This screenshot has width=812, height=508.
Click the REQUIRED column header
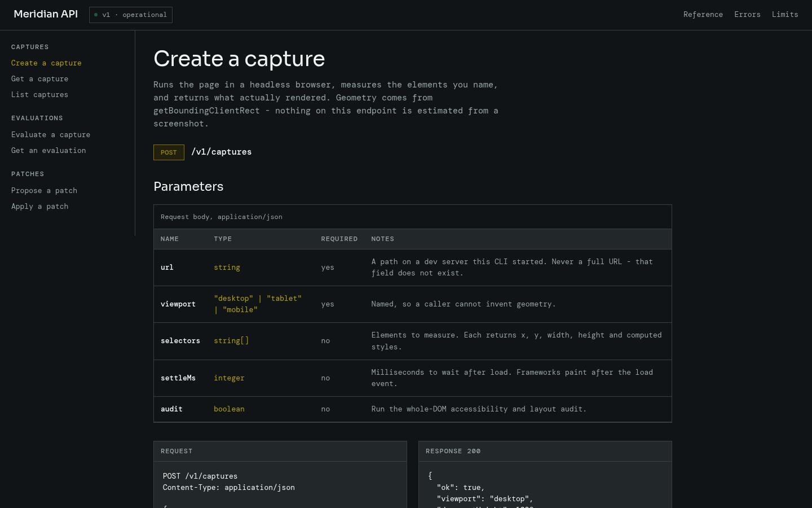point(339,239)
